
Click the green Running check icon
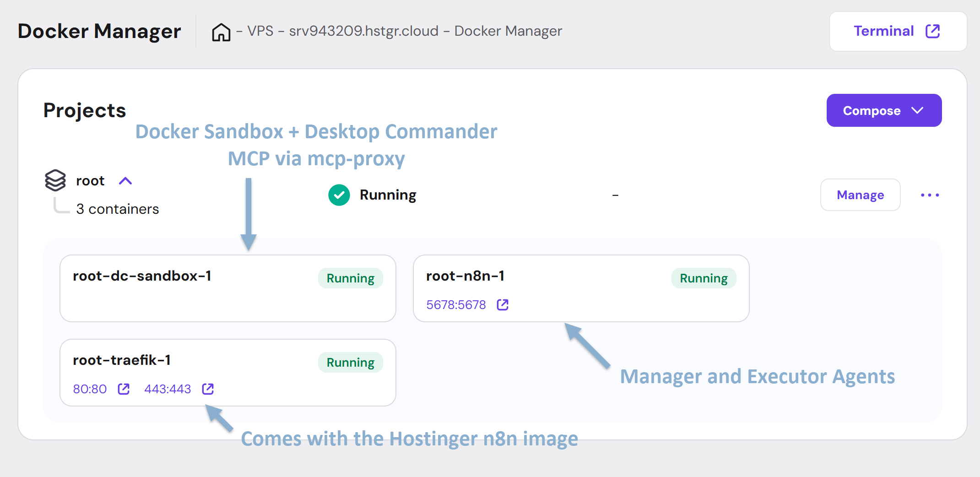pos(339,195)
